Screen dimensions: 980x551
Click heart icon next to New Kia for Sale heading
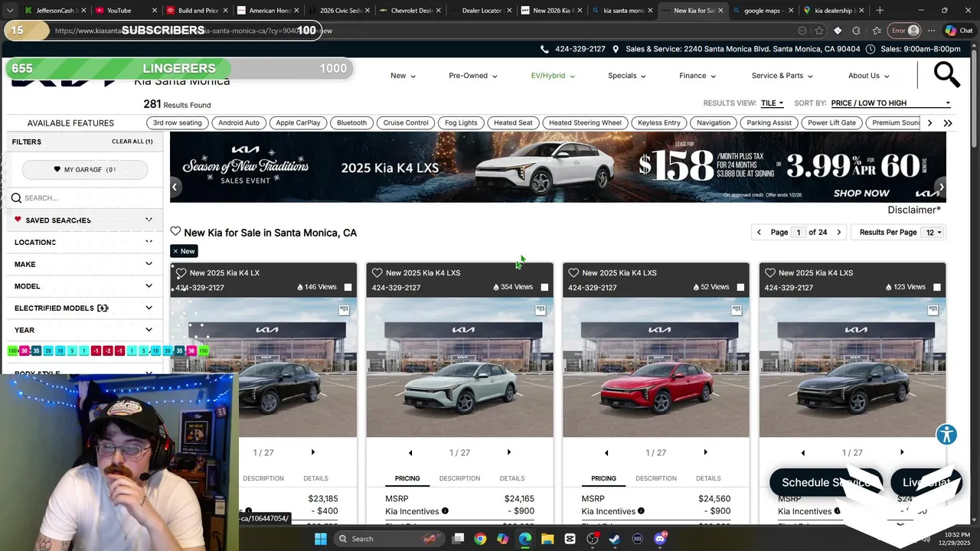click(175, 232)
